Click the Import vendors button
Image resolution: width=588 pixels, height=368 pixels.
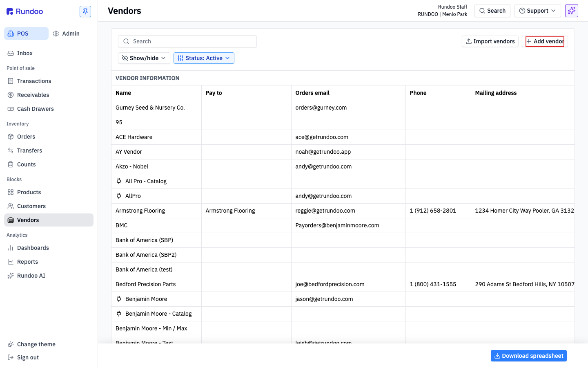click(x=490, y=41)
